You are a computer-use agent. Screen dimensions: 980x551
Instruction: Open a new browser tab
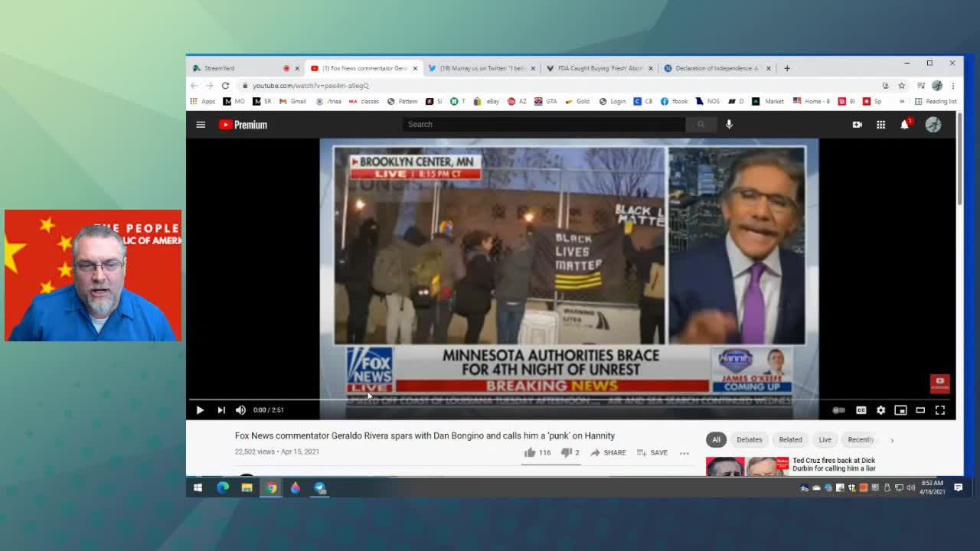point(786,68)
